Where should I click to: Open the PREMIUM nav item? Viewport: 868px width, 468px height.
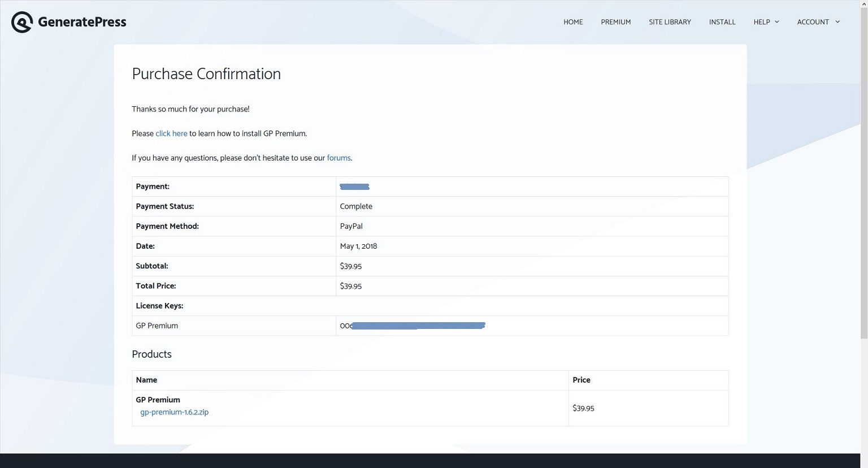[x=615, y=22]
